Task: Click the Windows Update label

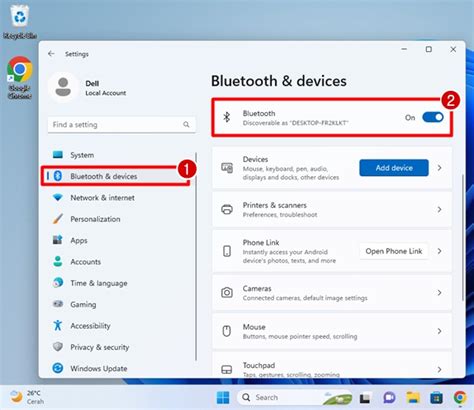Action: coord(99,368)
